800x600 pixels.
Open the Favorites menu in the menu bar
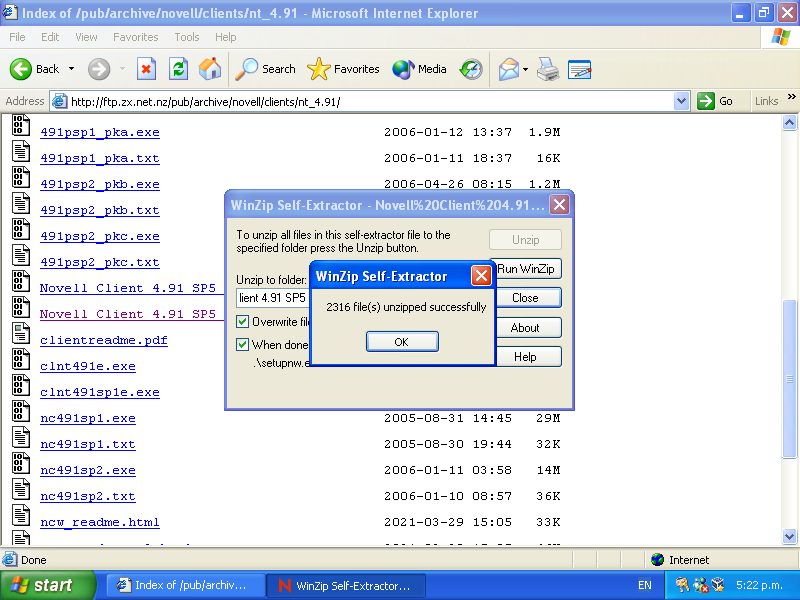[x=136, y=37]
